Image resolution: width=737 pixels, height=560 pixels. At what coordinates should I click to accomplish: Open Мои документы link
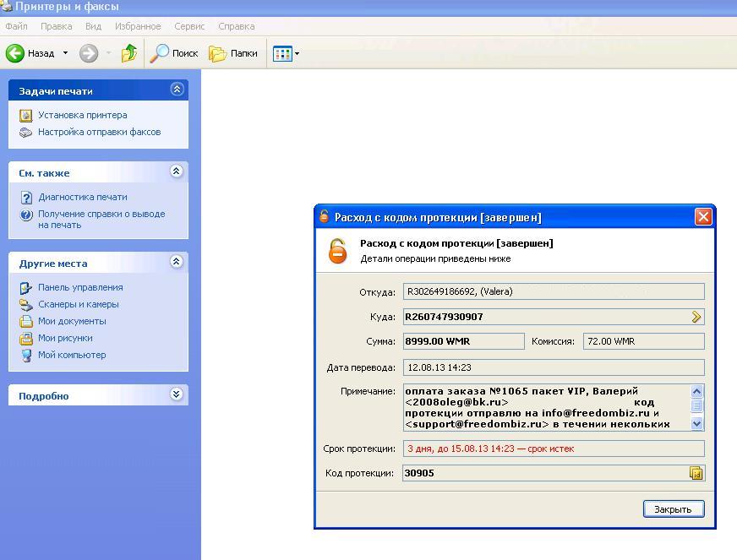click(x=72, y=321)
